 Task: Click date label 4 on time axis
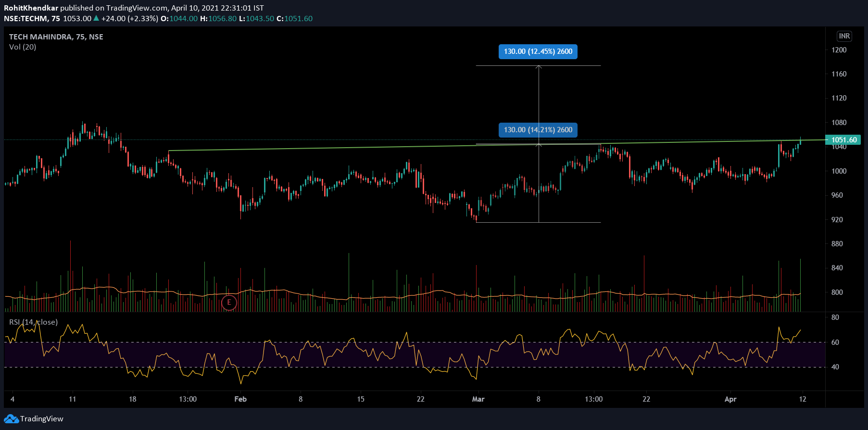tap(13, 399)
